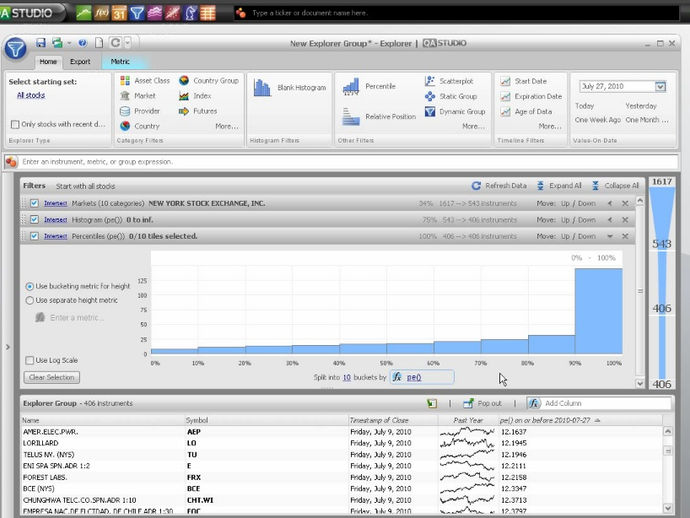Uncheck the Markets filter row checkbox
The image size is (690, 518).
click(x=34, y=203)
